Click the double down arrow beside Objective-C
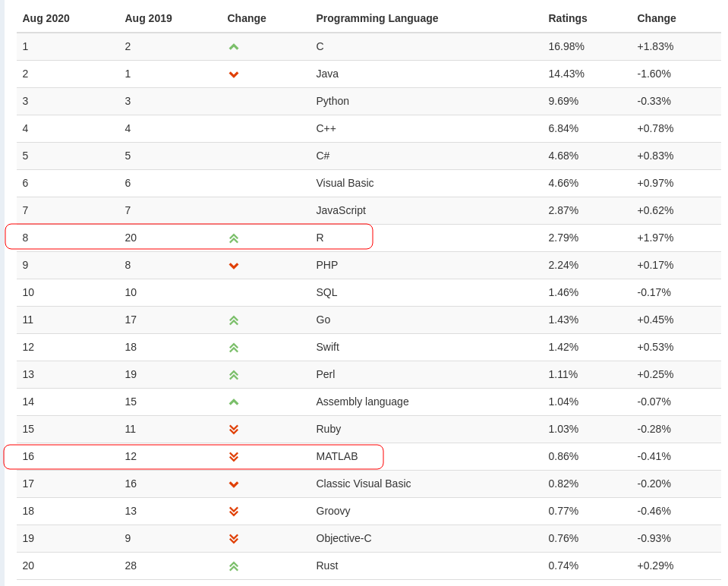The image size is (728, 586). [234, 539]
